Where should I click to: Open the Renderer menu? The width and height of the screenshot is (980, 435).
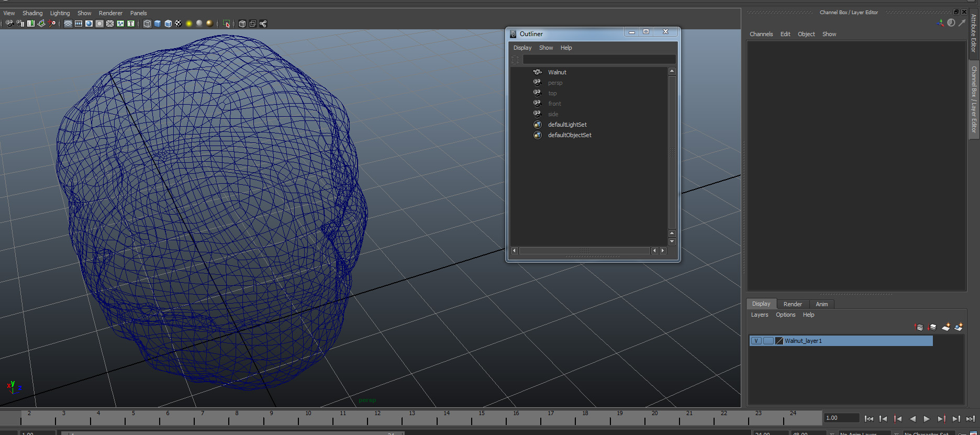coord(110,13)
